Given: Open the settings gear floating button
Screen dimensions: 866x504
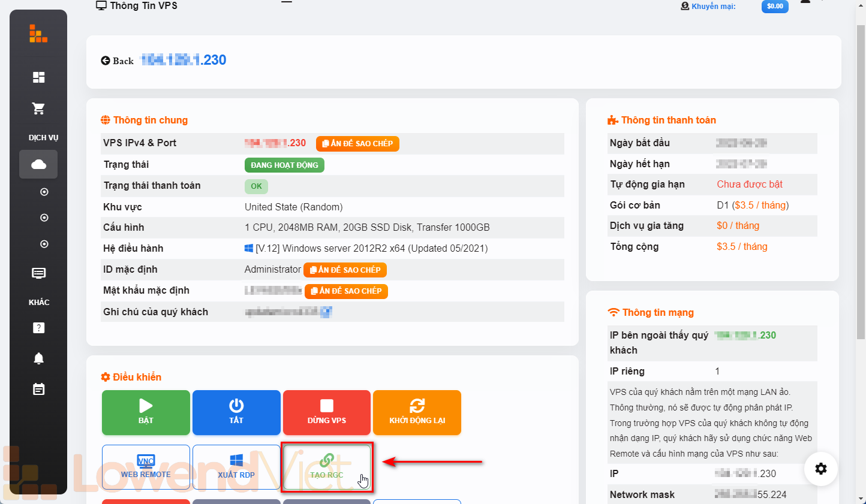Looking at the screenshot, I should coord(820,469).
